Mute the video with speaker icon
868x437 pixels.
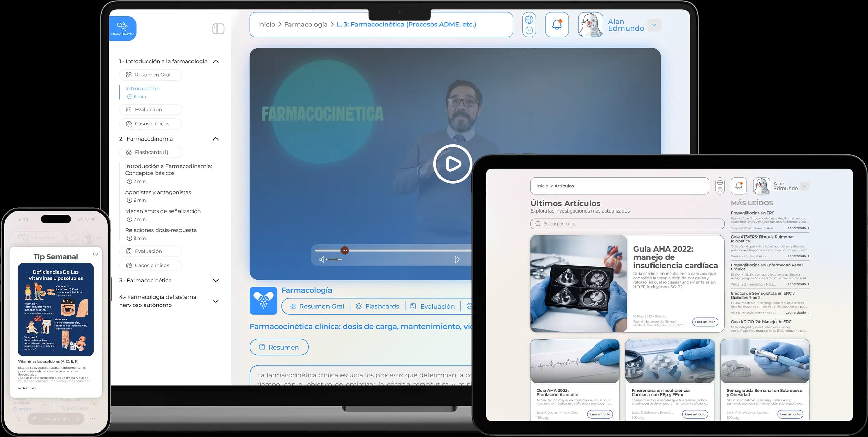323,259
